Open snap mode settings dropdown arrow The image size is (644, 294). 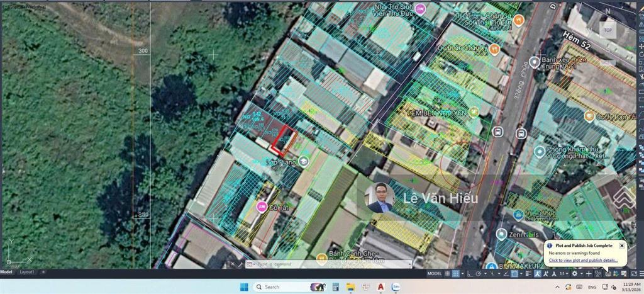[x=463, y=273]
